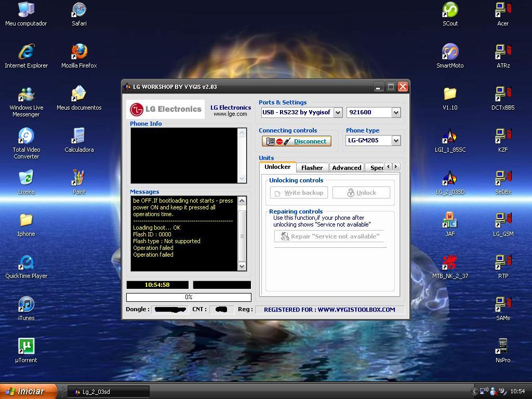Click the 10:54:58 timer display
This screenshot has width=532, height=399.
pos(157,285)
